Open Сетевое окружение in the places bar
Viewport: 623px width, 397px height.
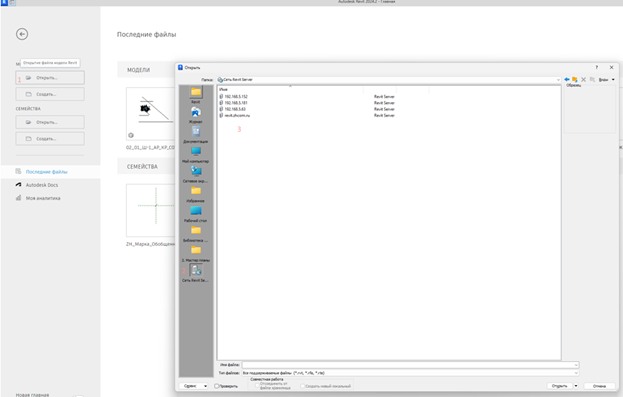click(x=195, y=174)
